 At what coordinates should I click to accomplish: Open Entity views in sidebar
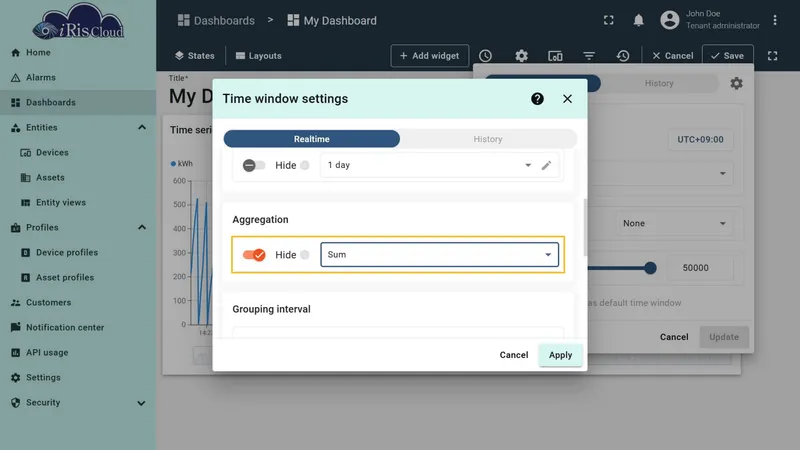click(x=78, y=203)
